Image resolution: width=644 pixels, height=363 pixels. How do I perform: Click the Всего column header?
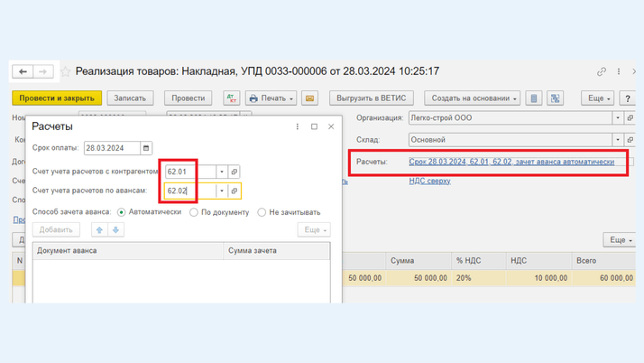click(x=603, y=261)
